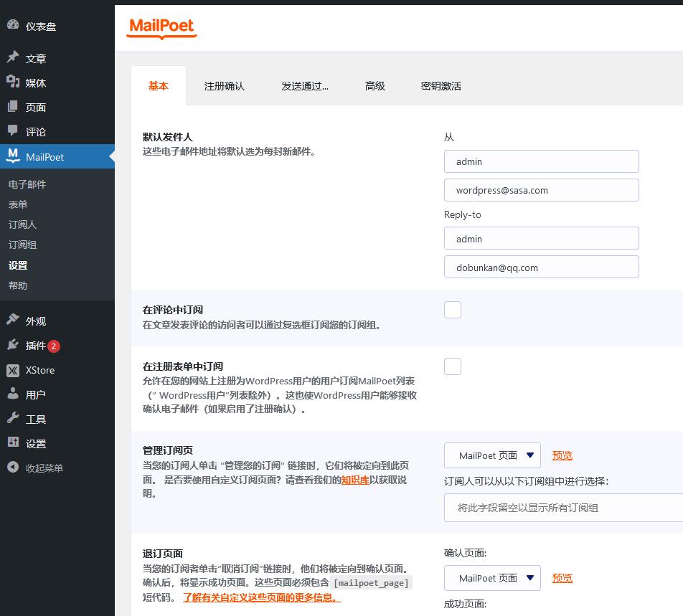The height and width of the screenshot is (616, 683).
Task: Click the XStore menu label
Action: (x=40, y=370)
